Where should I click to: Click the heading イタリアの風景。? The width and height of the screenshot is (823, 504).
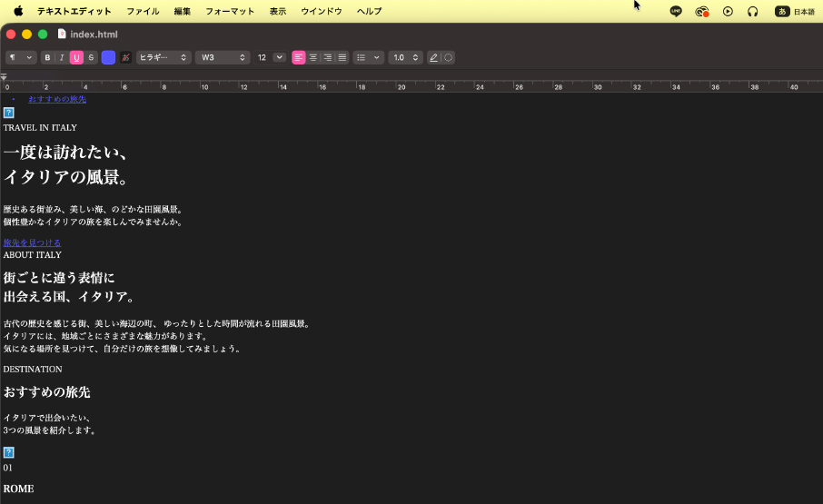click(x=66, y=177)
